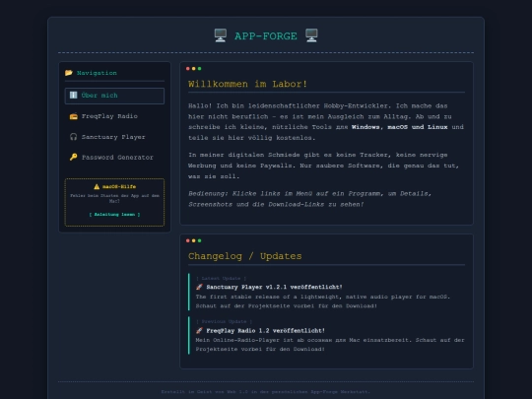
Task: Open the Anleitung lesen link
Action: [114, 215]
